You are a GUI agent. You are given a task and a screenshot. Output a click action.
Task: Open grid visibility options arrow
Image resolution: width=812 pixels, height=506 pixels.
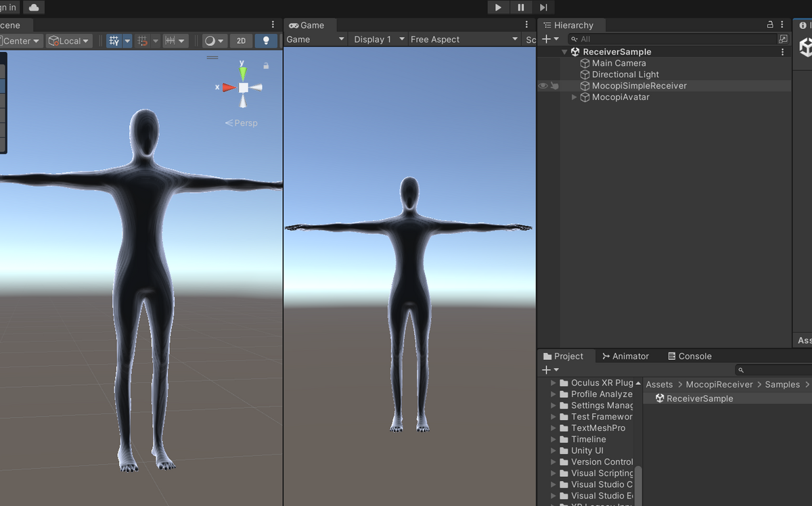[x=127, y=41]
